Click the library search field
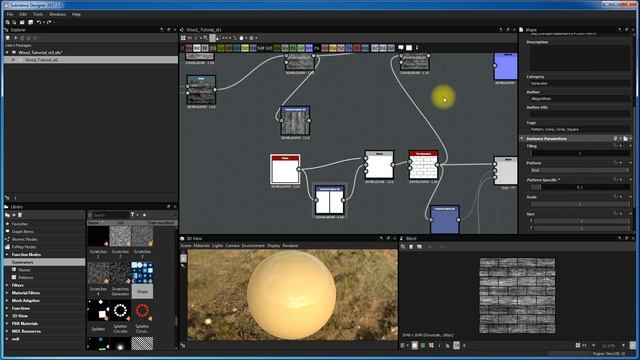This screenshot has width=640, height=360. 111,215
